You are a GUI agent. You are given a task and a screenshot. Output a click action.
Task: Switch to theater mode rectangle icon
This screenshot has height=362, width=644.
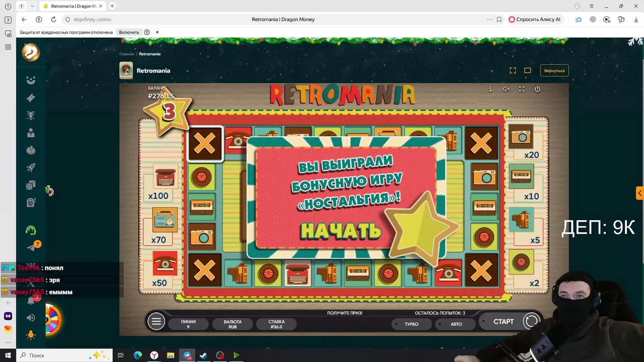click(527, 70)
